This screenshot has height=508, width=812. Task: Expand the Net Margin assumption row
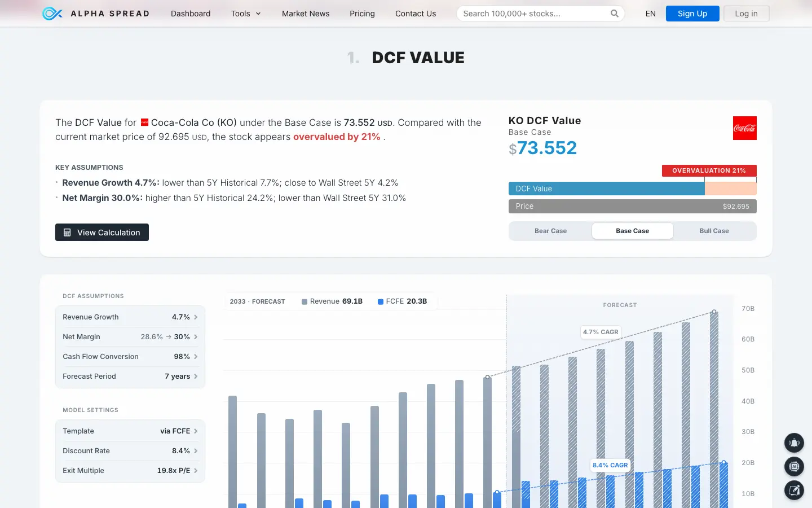(130, 337)
